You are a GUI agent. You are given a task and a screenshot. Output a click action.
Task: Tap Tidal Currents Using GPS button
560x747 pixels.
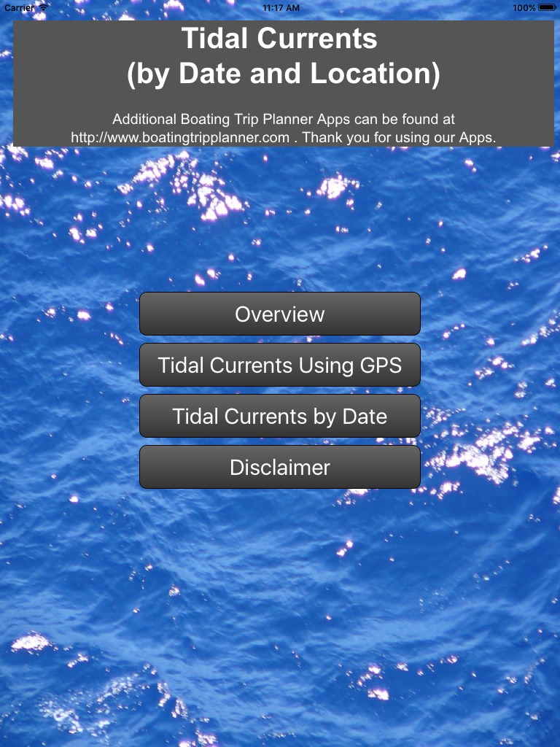(x=280, y=365)
